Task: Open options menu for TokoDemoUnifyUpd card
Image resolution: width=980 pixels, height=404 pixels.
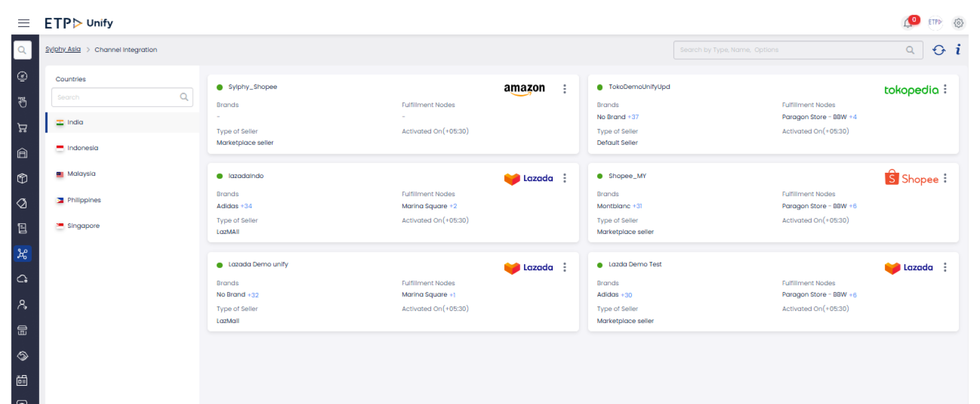Action: click(x=945, y=89)
